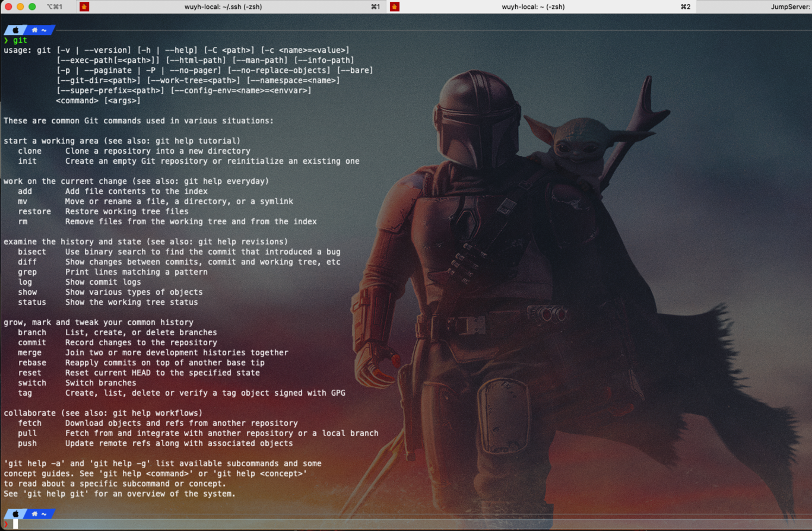
Task: Click 'These are common Git commands' line
Action: (139, 121)
